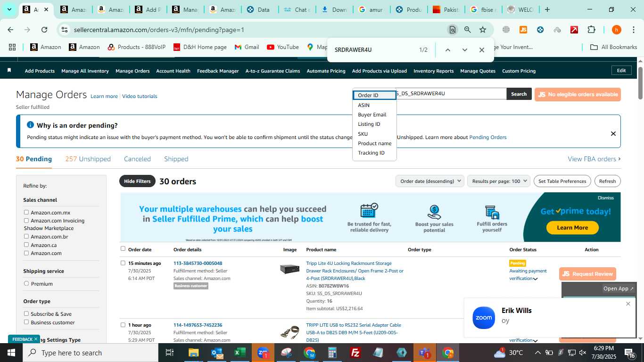Screen dimensions: 644x362
Task: Go to next find result
Action: pos(465,50)
